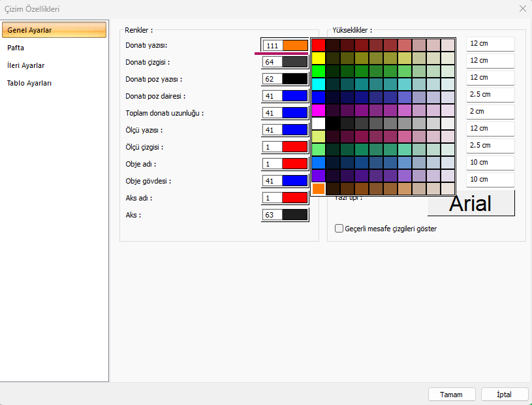The image size is (532, 405).
Task: Open the Donatı çizgisi color picker
Action: pos(285,62)
